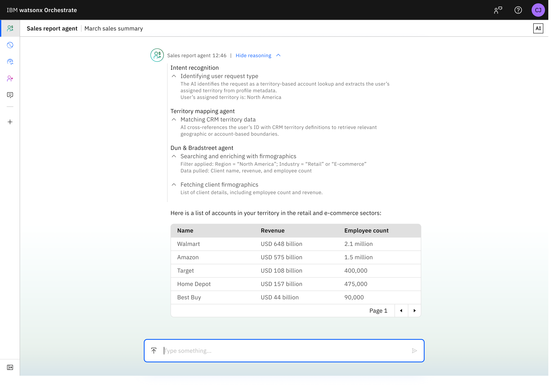Select the user heart agent sidebar icon
555x392 pixels.
pyautogui.click(x=10, y=78)
